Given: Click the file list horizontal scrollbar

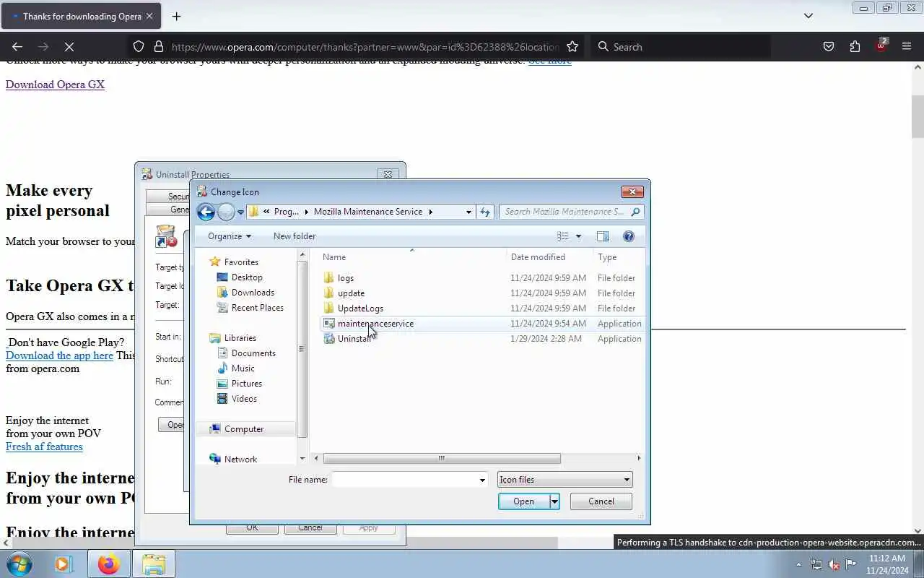Looking at the screenshot, I should click(441, 458).
